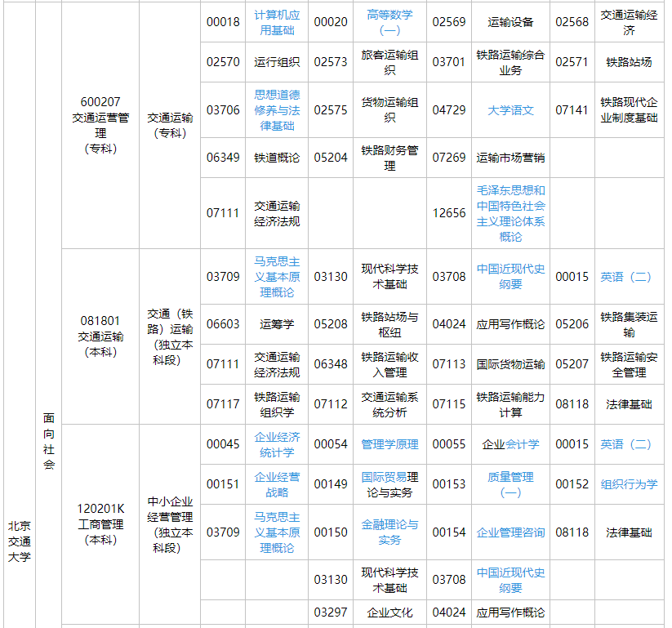Open the 企业管理咨询 course link
This screenshot has width=672, height=628.
tap(510, 532)
